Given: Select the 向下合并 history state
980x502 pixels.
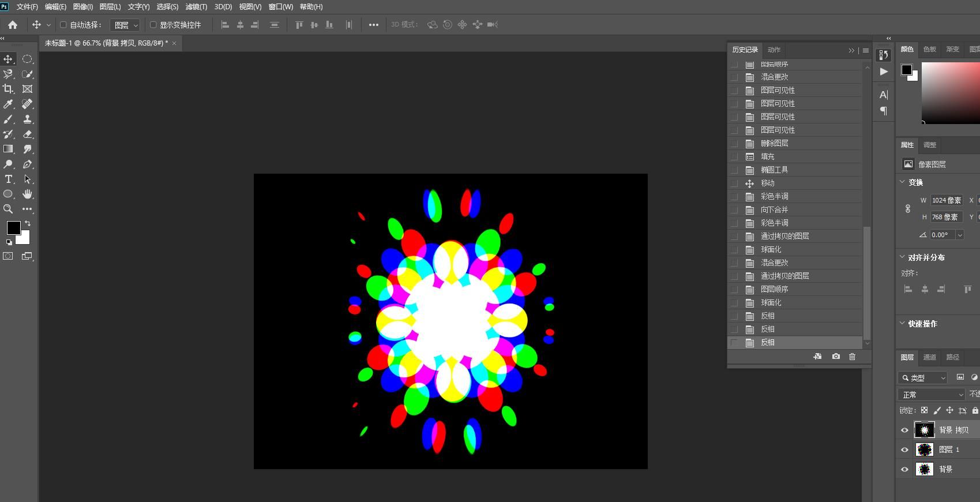Looking at the screenshot, I should (x=774, y=209).
